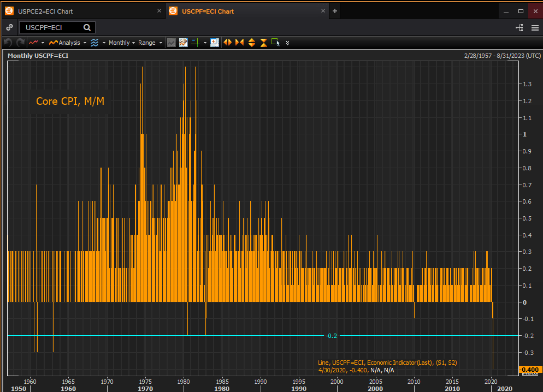
Task: Toggle the crosshair cursor tool
Action: (x=196, y=43)
